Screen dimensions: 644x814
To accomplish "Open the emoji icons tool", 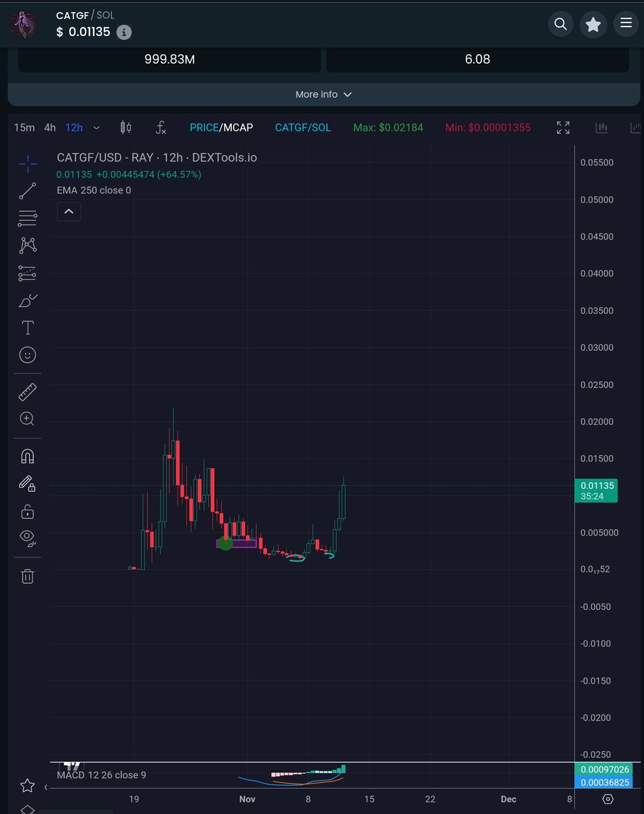I will pyautogui.click(x=28, y=354).
